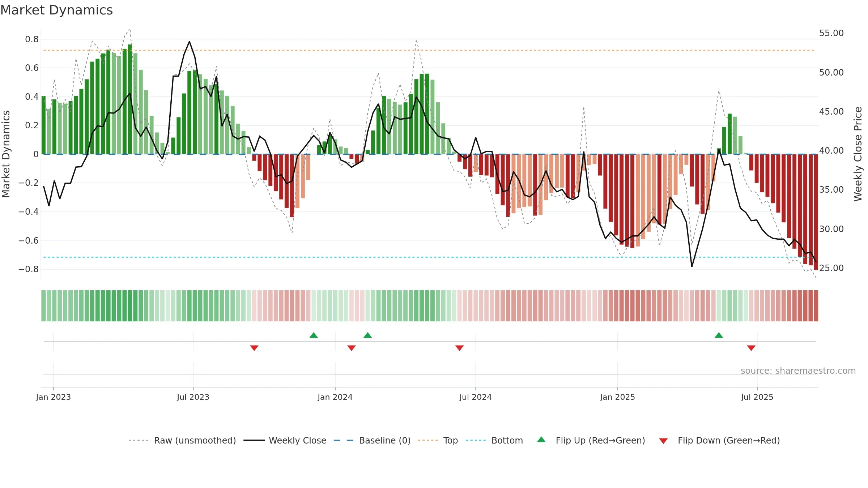Click the Jan 2023 x-axis label

click(54, 397)
